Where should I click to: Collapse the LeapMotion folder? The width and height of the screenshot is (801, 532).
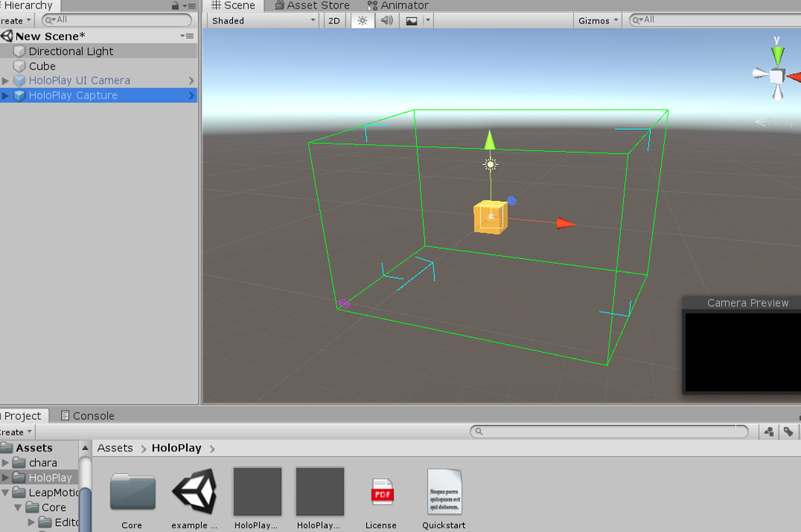coord(5,493)
